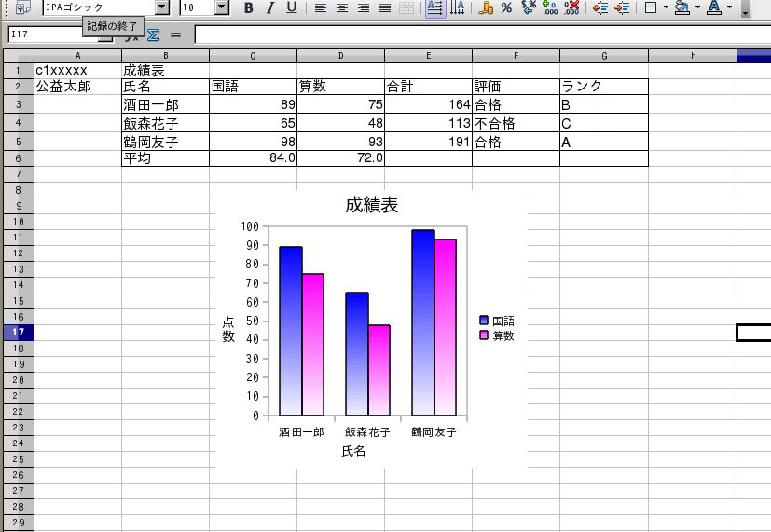Viewport: 771px width, 532px height.
Task: Click the 記録の終了 stop recording button
Action: click(x=113, y=26)
